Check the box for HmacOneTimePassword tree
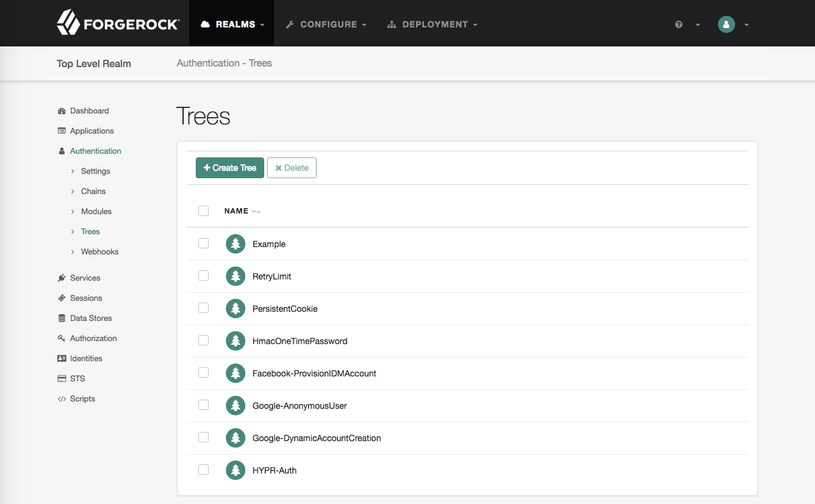Screen dimensions: 815x504 tap(204, 340)
